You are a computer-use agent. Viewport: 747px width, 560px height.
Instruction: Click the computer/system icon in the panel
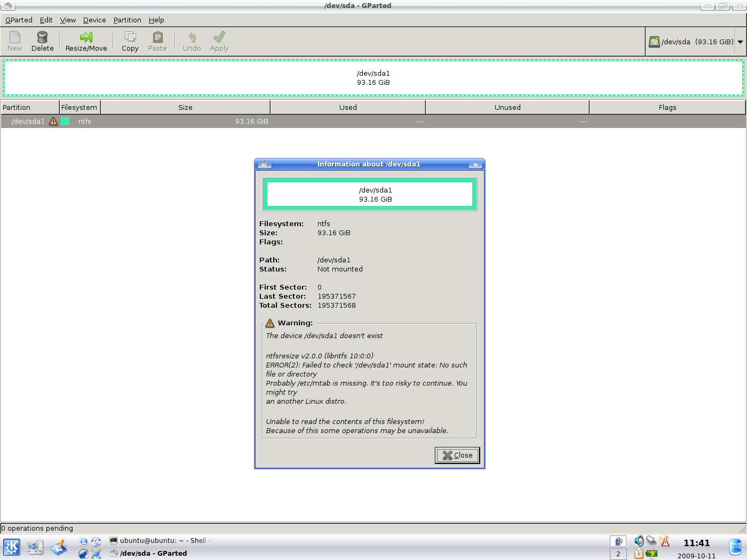[x=35, y=547]
